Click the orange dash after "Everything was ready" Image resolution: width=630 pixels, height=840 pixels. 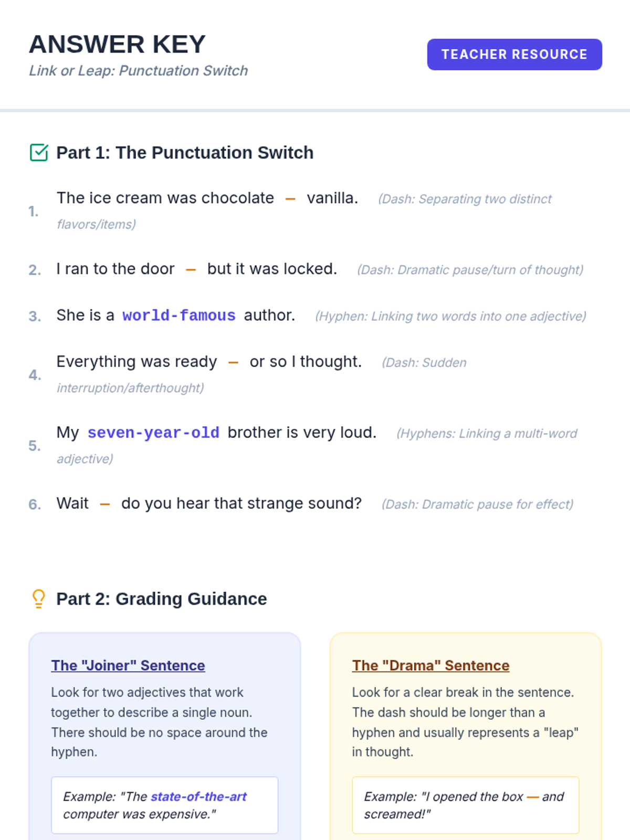234,363
